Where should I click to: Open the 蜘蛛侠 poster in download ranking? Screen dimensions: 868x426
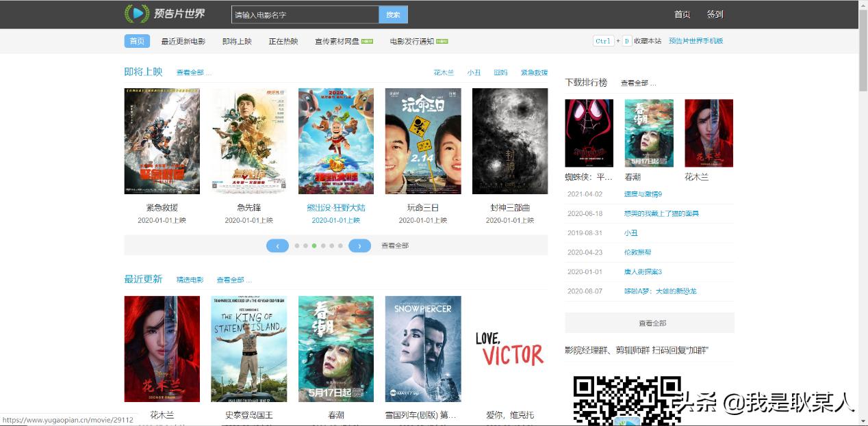[x=589, y=133]
